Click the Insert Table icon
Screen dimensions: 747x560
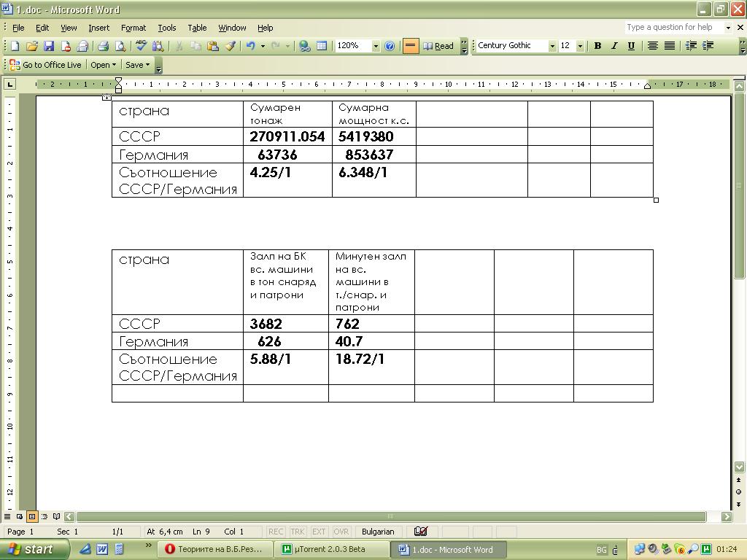coord(322,46)
